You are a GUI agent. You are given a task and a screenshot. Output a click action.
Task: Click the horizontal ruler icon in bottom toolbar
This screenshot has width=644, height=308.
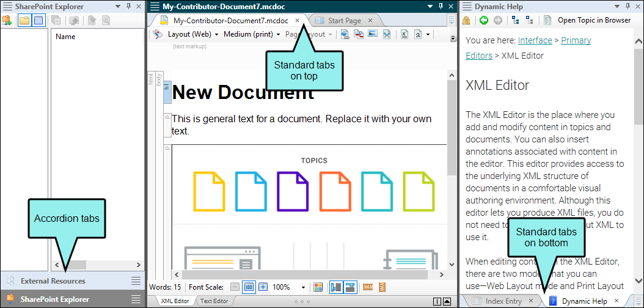pyautogui.click(x=368, y=287)
